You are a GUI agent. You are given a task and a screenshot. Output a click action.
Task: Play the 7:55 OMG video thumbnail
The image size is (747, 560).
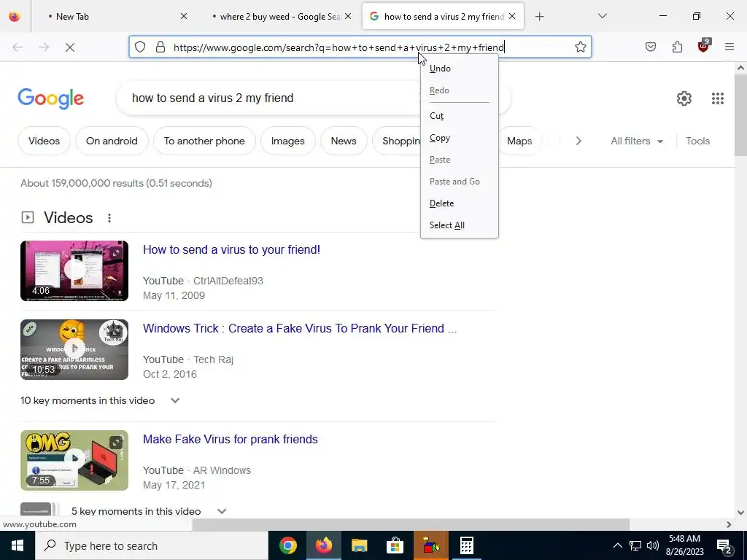[x=74, y=461]
